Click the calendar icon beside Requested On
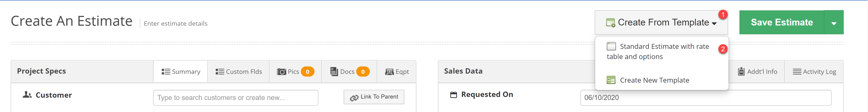Viewport: 868px width, 112px height. point(453,94)
